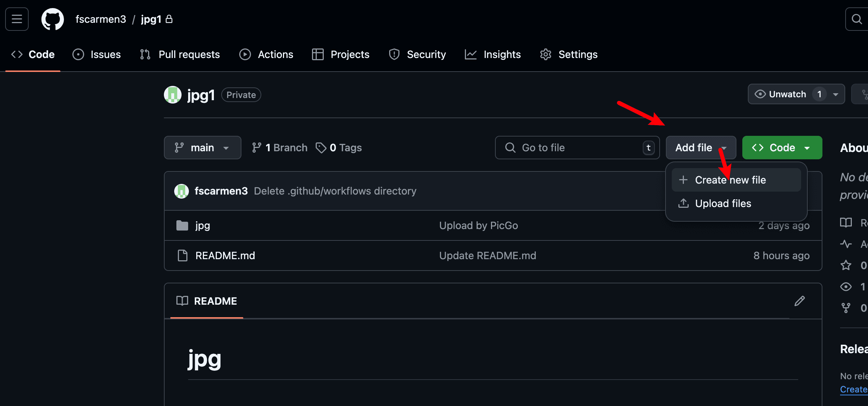Switch to the Issues tab
Screen dimensions: 868x406
pos(97,54)
